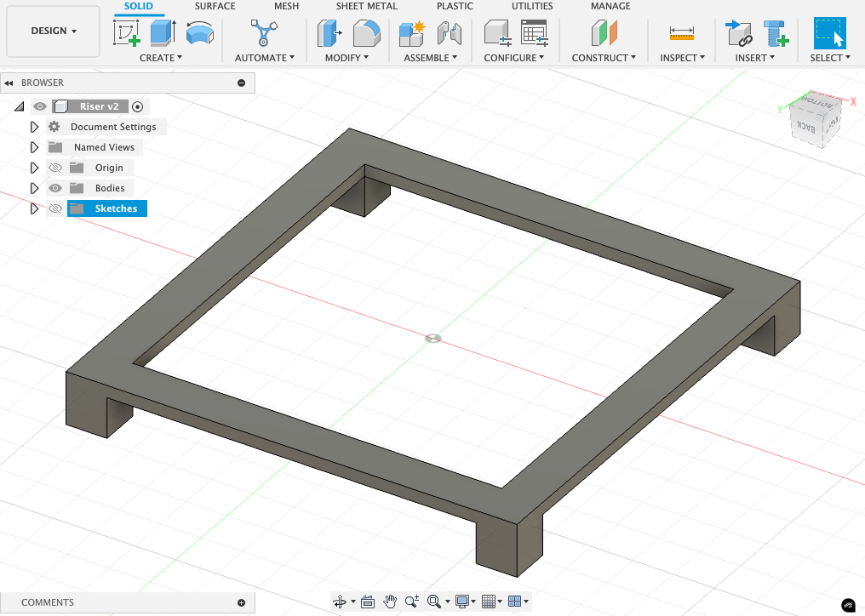Switch to the Mesh tab
Image resolution: width=865 pixels, height=616 pixels.
286,6
